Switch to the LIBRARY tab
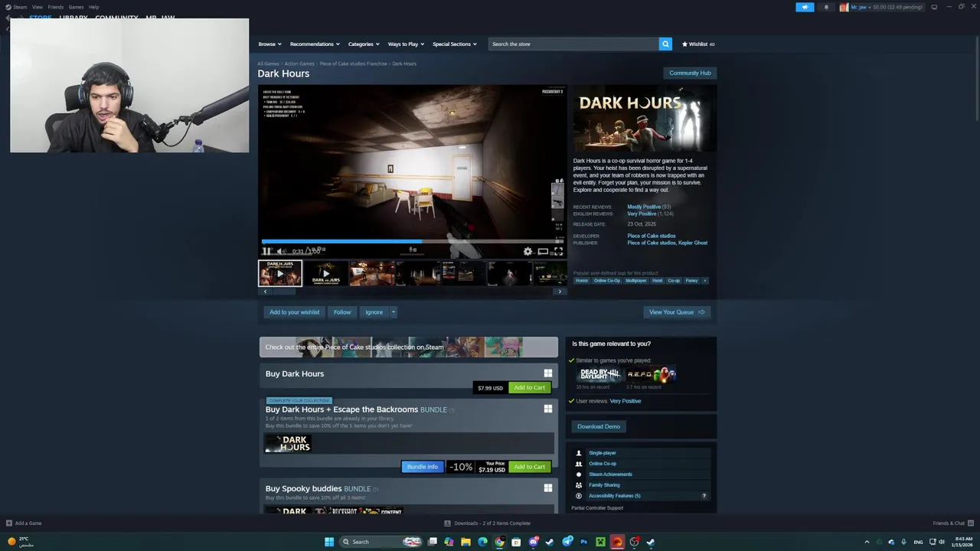 point(73,18)
